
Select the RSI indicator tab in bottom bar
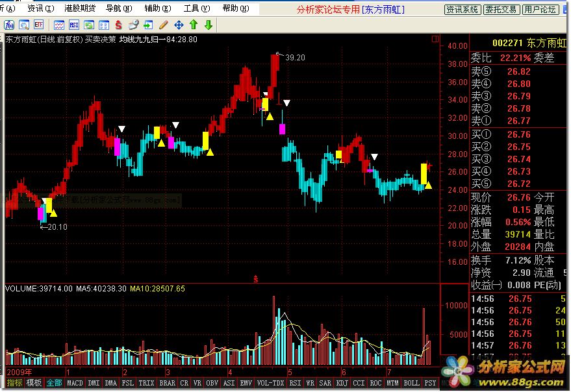295,383
